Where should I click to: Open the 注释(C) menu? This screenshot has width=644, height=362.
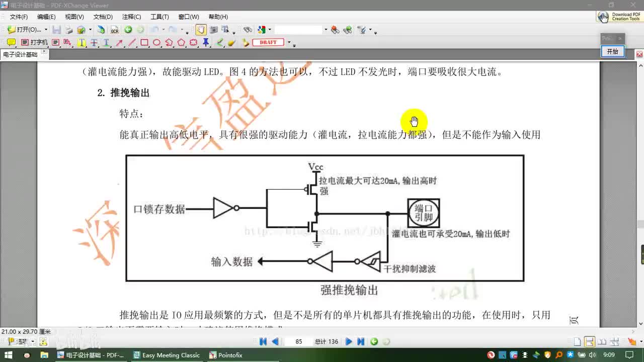coord(132,17)
